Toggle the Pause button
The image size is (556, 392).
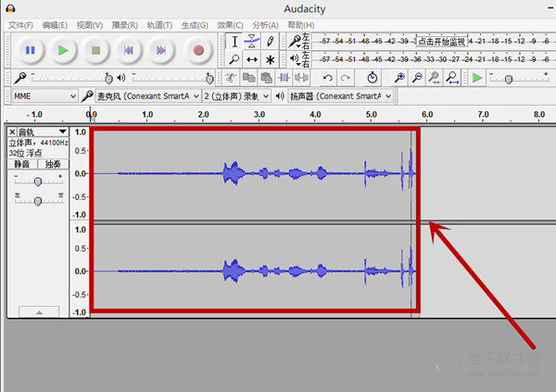click(31, 50)
